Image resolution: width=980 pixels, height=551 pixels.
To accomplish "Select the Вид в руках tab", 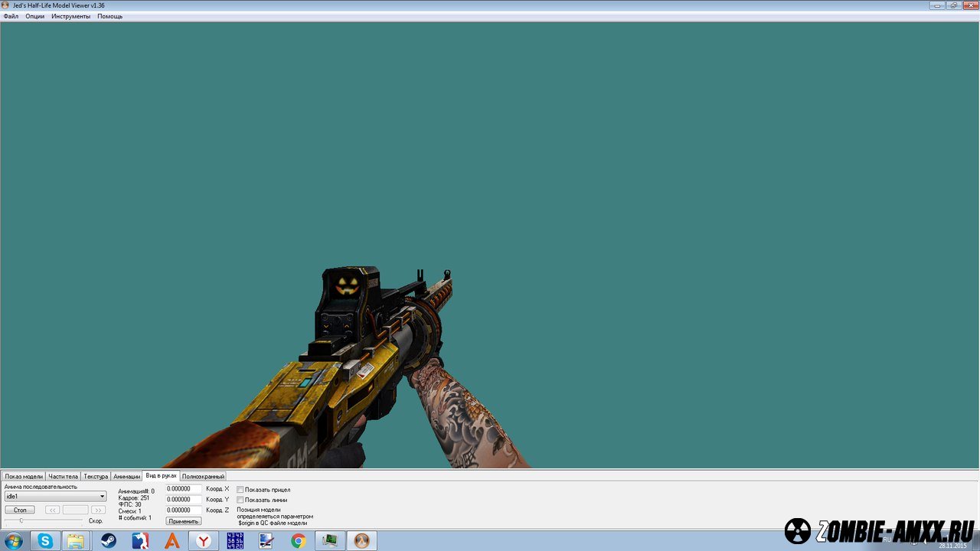I will point(161,475).
